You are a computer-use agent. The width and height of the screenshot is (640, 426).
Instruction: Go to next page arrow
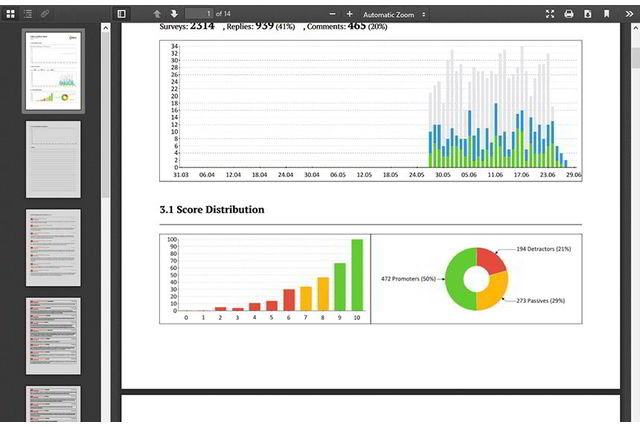coord(174,14)
